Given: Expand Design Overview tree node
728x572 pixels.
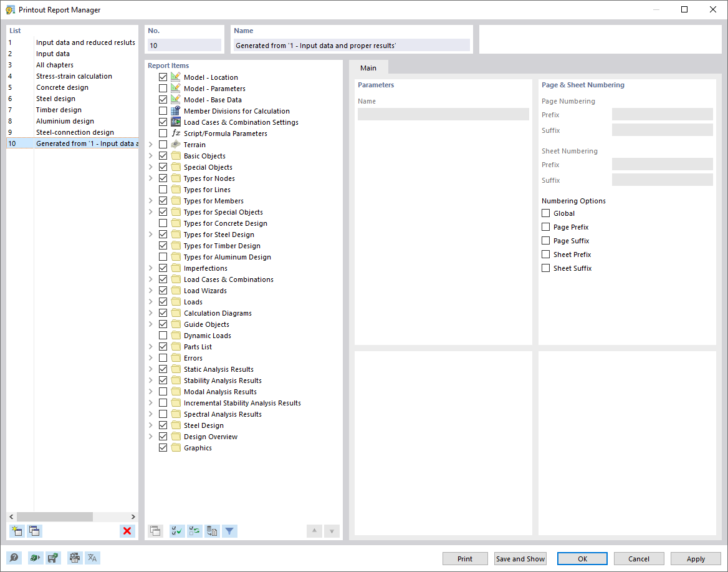Looking at the screenshot, I should click(151, 437).
